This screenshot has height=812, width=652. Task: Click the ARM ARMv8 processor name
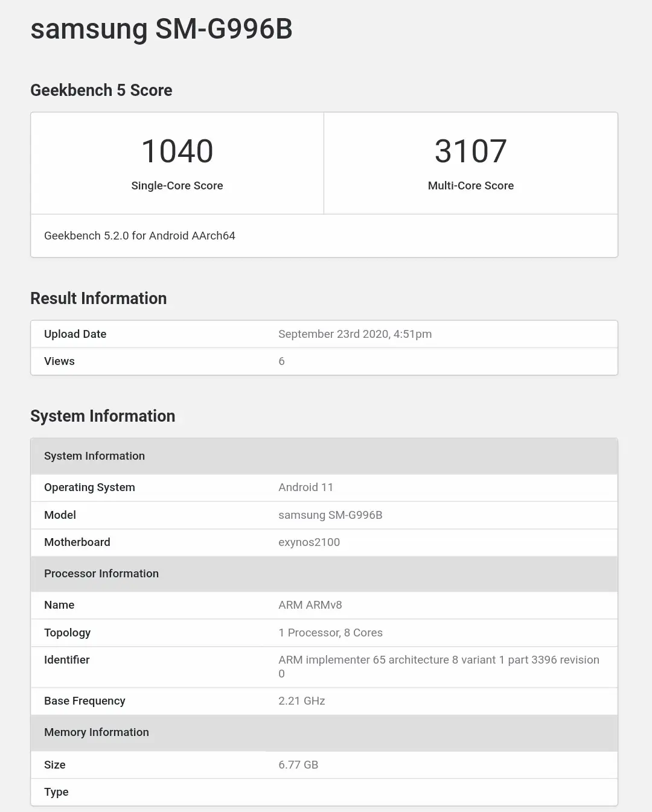310,605
